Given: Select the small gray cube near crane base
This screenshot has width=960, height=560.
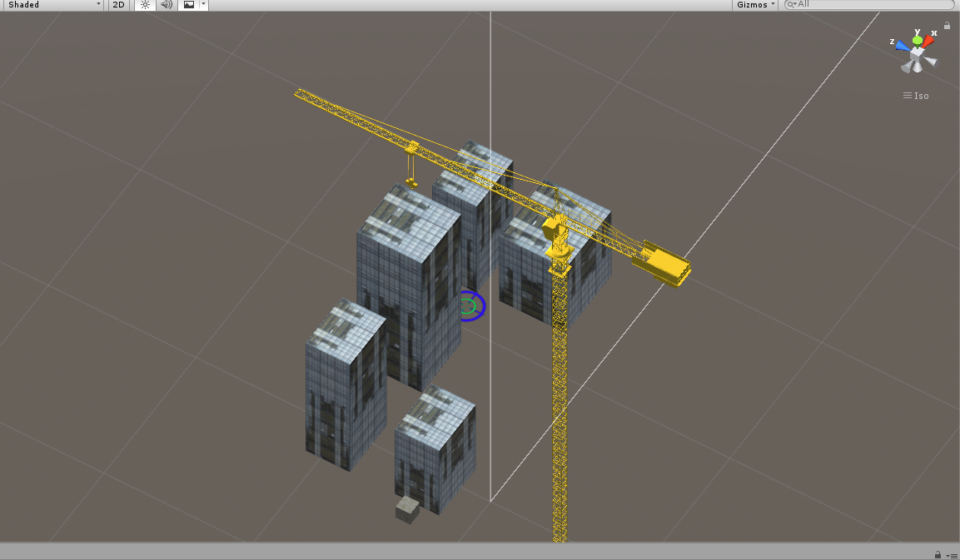Looking at the screenshot, I should point(407,509).
